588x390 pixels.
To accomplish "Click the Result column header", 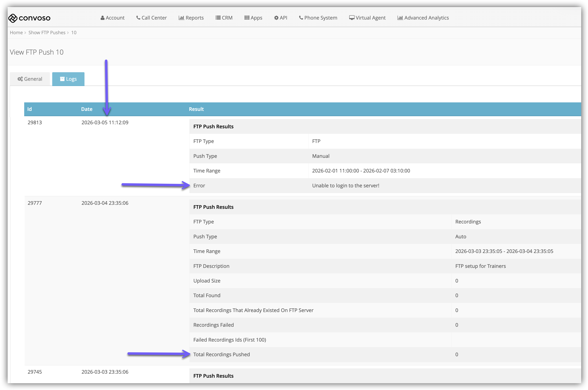I will [x=196, y=109].
